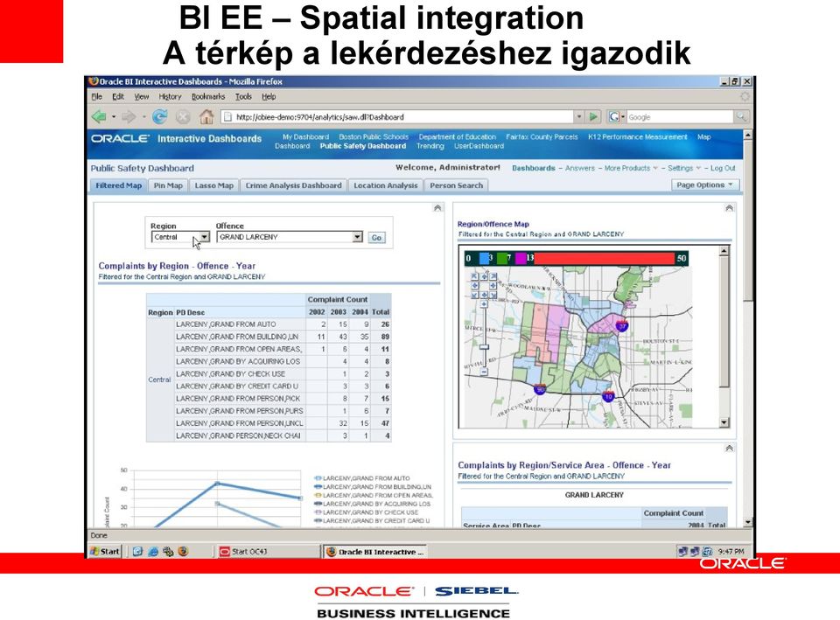The height and width of the screenshot is (620, 840).
Task: Click the address bar URL field
Action: (399, 116)
